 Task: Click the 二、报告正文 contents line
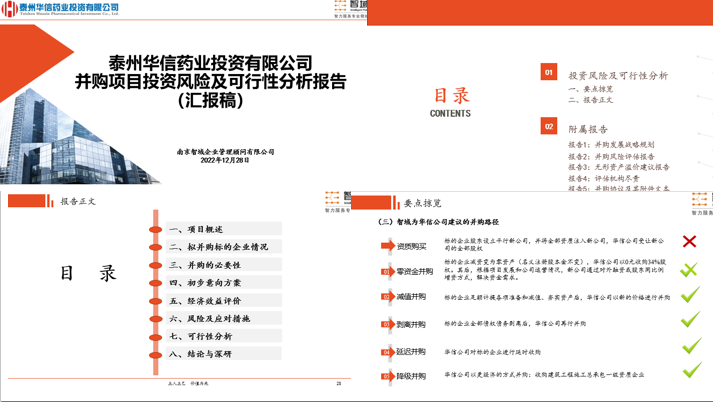[x=591, y=100]
